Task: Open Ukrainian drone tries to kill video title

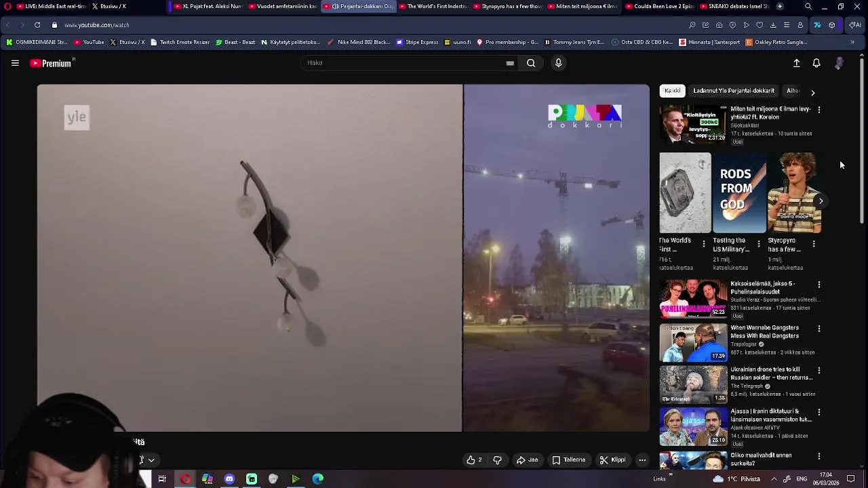Action: (771, 373)
